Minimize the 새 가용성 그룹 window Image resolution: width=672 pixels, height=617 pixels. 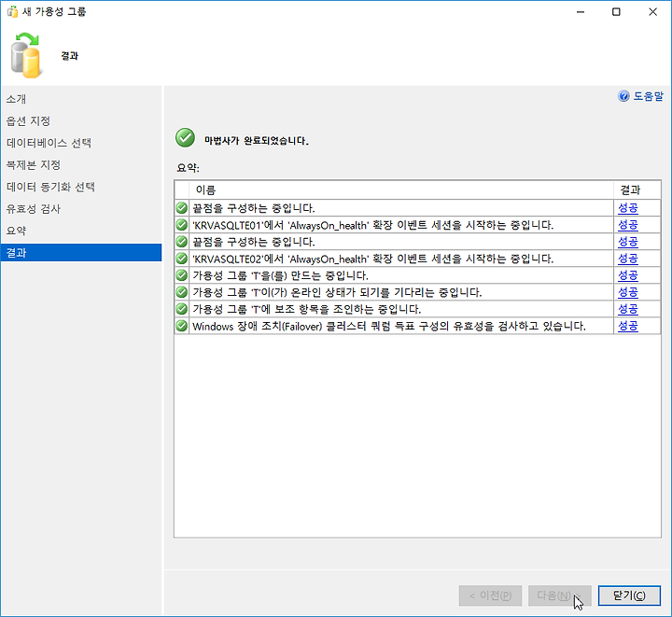click(x=581, y=12)
